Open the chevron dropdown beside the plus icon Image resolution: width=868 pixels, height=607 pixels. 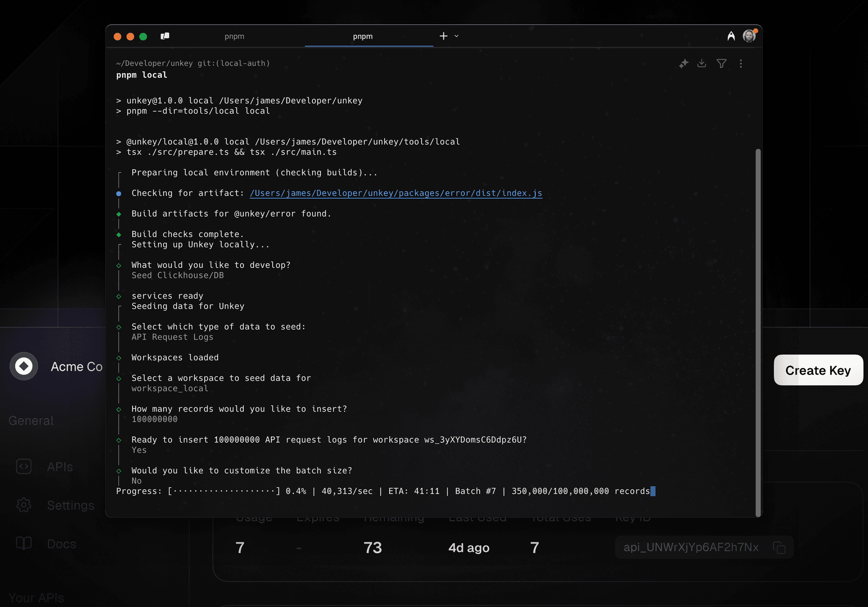(456, 36)
